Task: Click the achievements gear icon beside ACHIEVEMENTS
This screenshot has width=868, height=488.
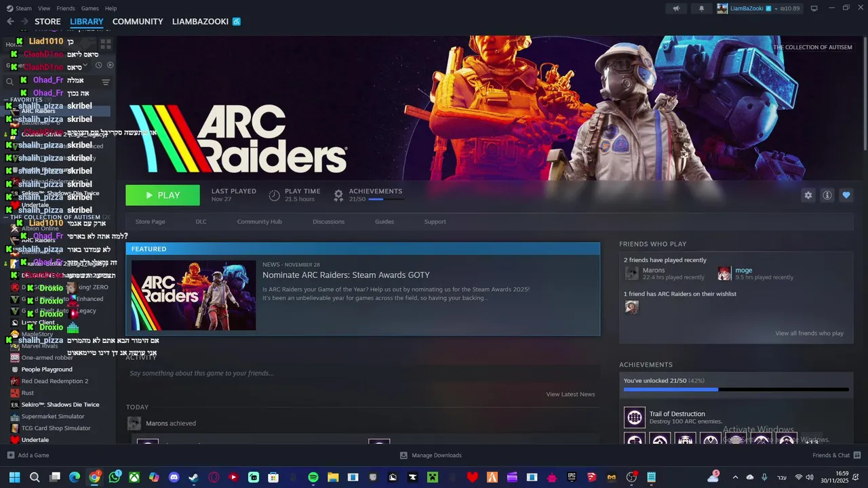Action: click(338, 195)
